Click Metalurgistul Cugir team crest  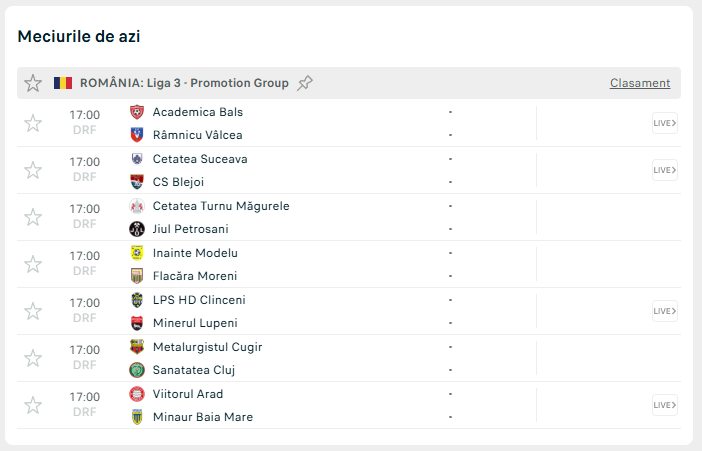137,347
